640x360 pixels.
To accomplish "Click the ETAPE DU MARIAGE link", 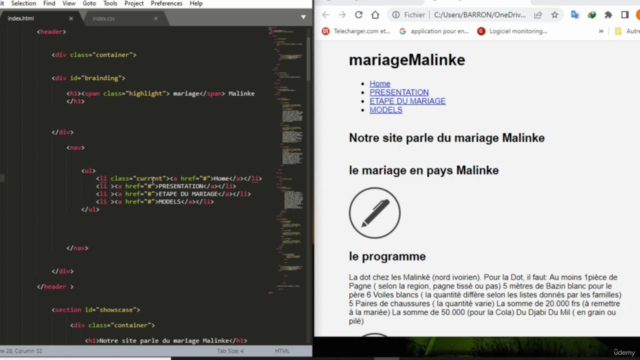I will coord(407,101).
